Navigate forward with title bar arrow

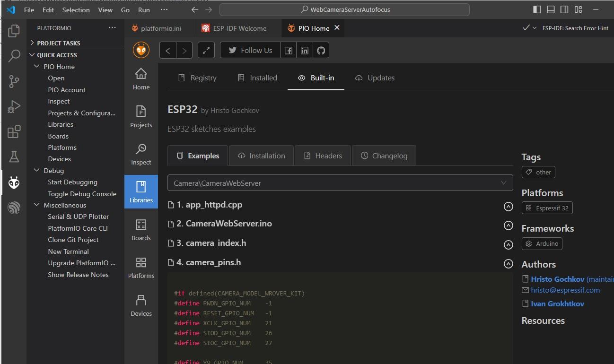[x=209, y=9]
